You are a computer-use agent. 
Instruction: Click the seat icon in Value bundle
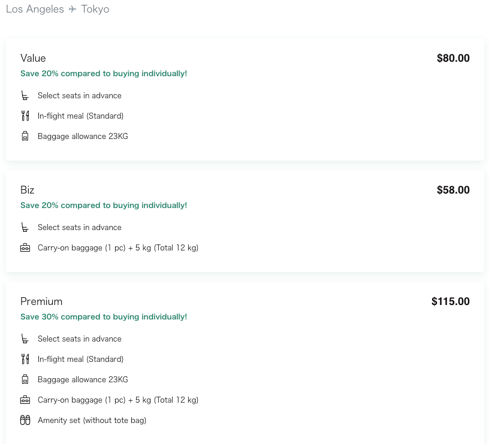click(25, 96)
